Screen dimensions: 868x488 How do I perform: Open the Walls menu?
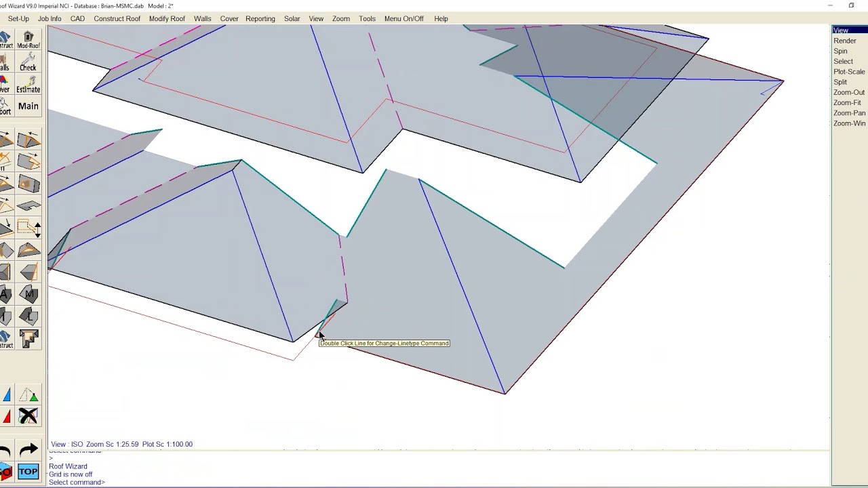point(202,18)
